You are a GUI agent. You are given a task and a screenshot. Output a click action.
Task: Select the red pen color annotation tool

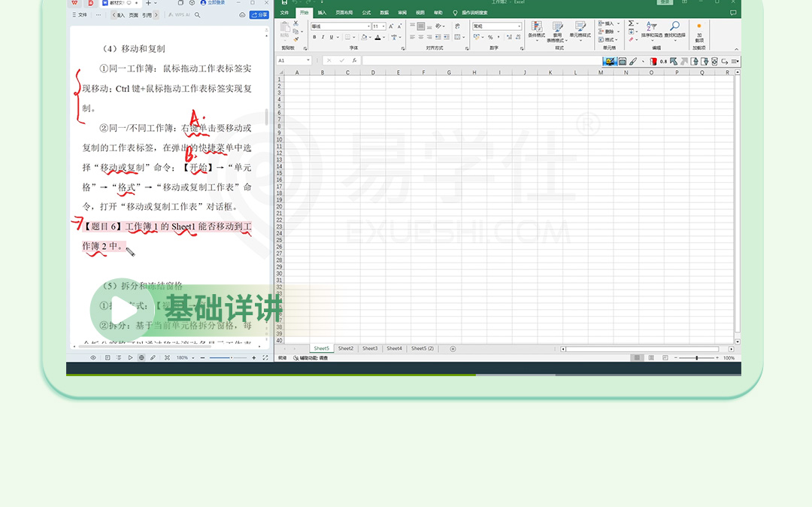(653, 61)
